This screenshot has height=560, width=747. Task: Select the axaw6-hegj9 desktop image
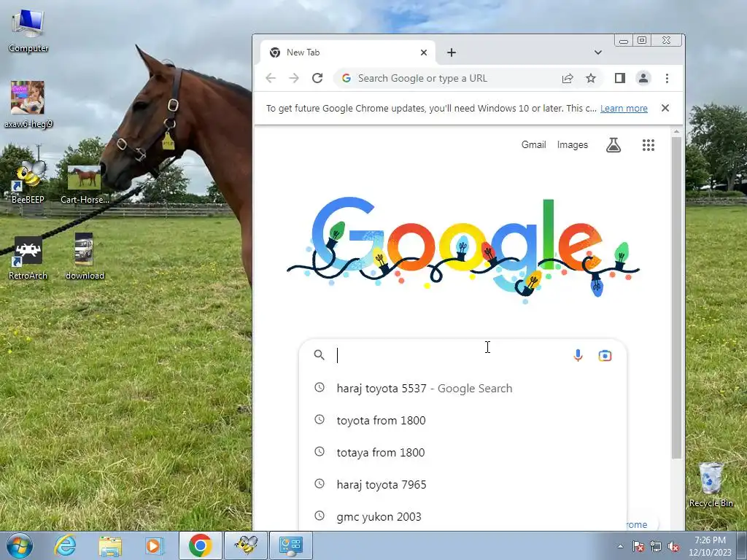[28, 105]
